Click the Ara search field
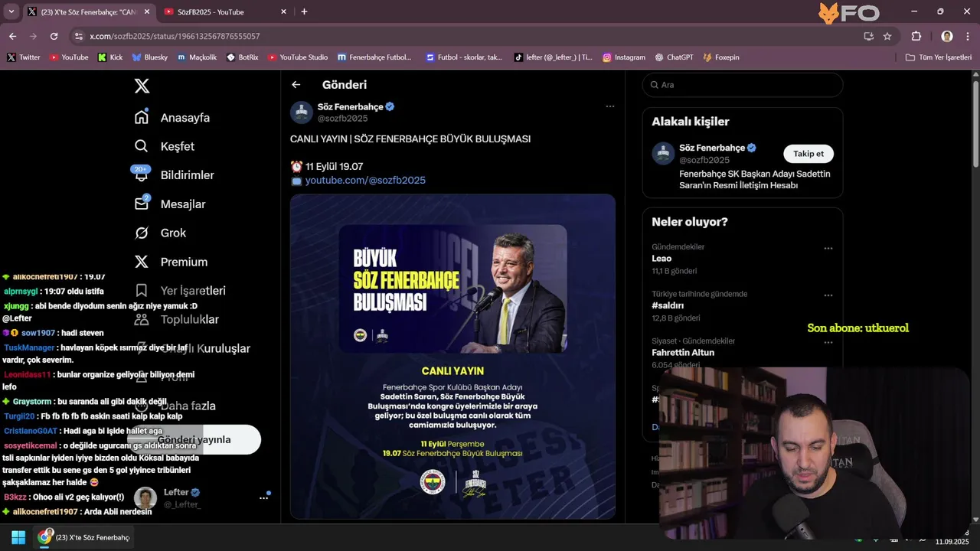This screenshot has width=980, height=551. click(743, 85)
